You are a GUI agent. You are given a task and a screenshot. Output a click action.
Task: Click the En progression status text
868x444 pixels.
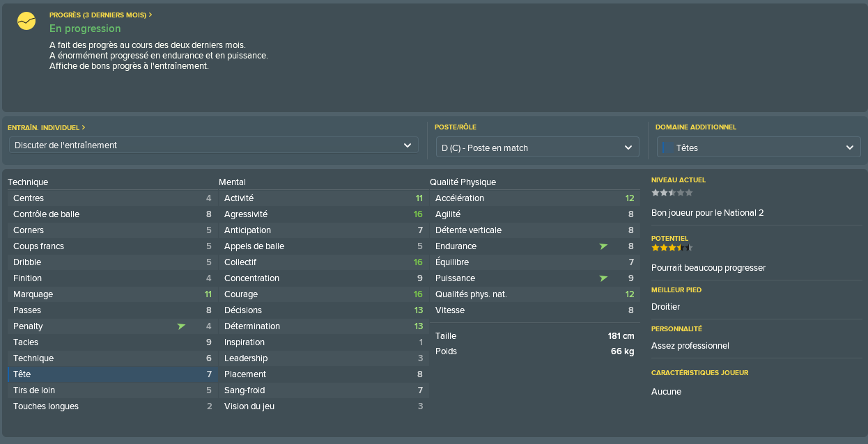click(85, 29)
